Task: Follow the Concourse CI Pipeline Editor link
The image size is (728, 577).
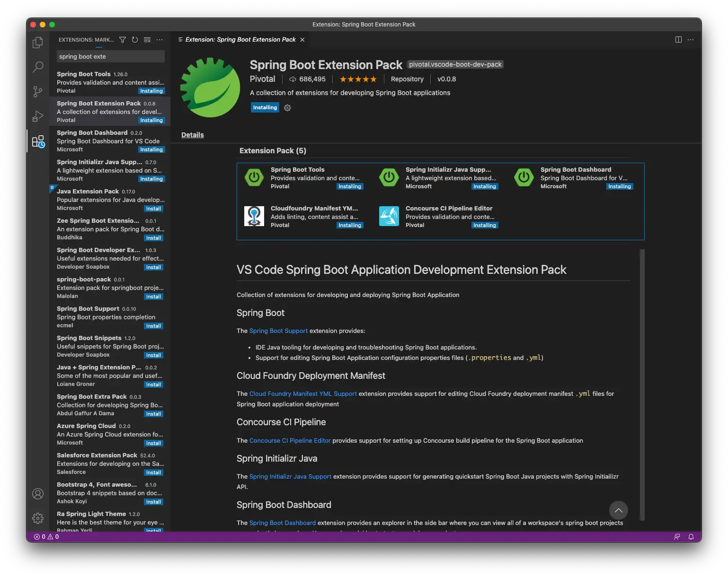Action: [x=290, y=441]
